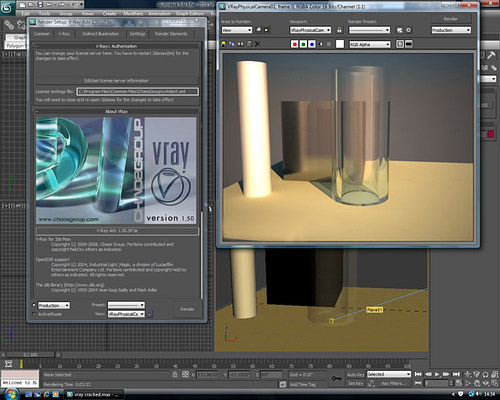Open the Area to Render dropdown
This screenshot has width=500, height=400.
(237, 30)
